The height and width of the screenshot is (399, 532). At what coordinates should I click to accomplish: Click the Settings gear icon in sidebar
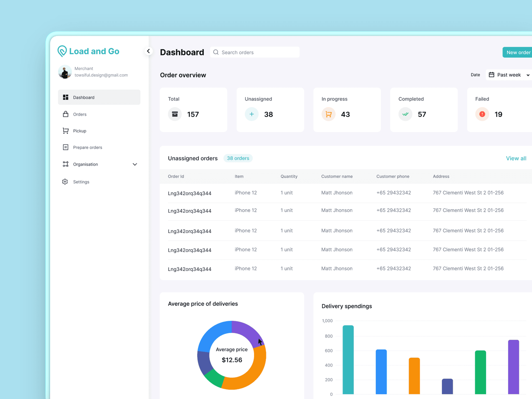65,182
